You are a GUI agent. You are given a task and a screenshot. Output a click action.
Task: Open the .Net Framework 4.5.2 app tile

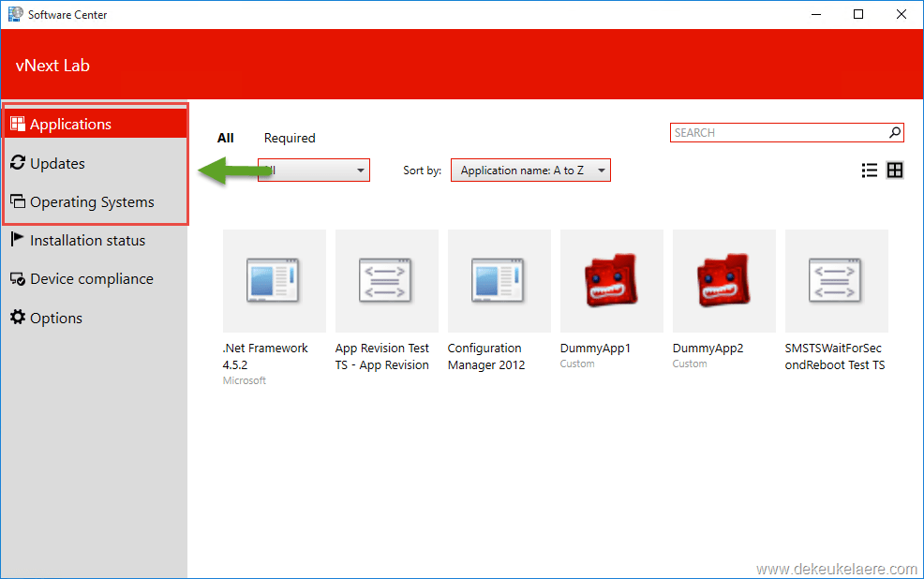274,281
